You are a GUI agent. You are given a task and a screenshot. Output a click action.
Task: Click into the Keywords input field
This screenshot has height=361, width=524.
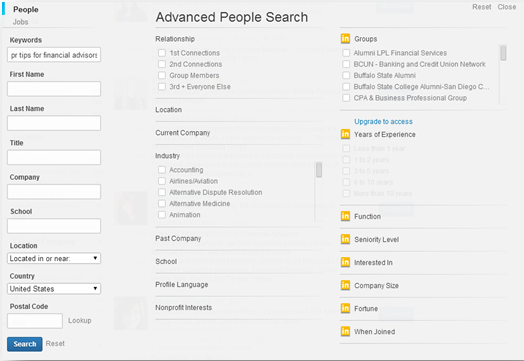pos(54,55)
